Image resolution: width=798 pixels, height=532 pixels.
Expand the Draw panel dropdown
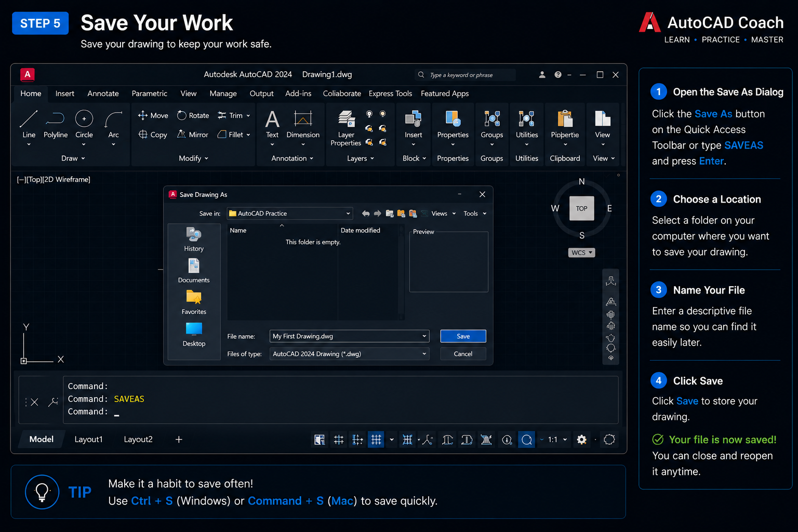click(73, 158)
